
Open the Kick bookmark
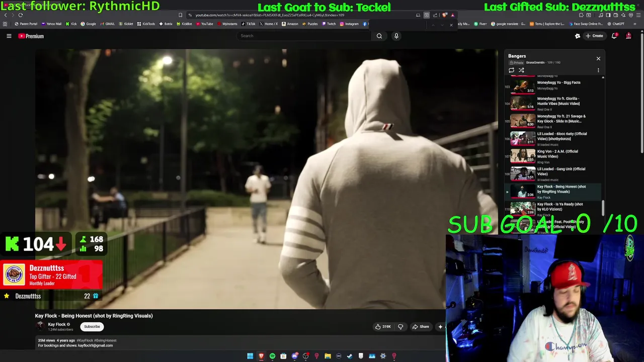tap(71, 24)
